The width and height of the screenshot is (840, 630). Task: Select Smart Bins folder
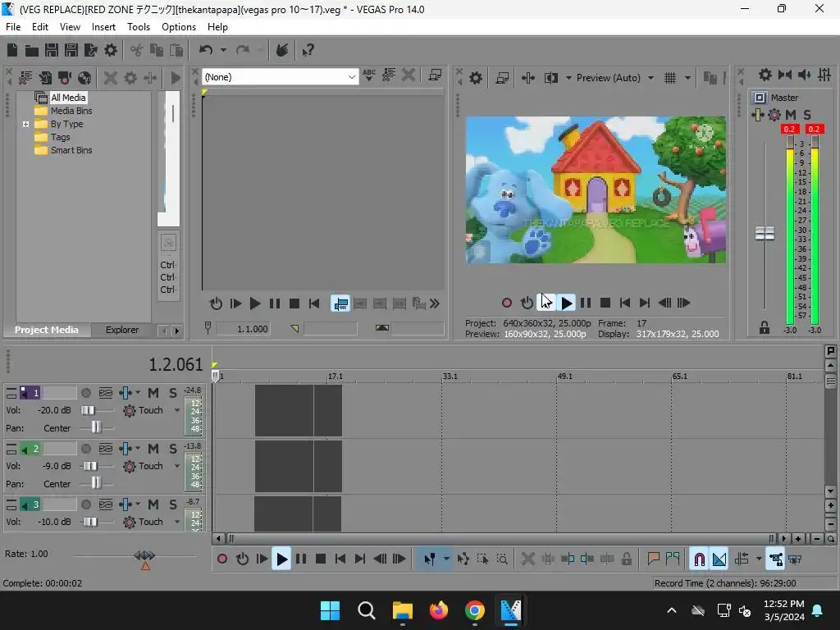coord(71,151)
